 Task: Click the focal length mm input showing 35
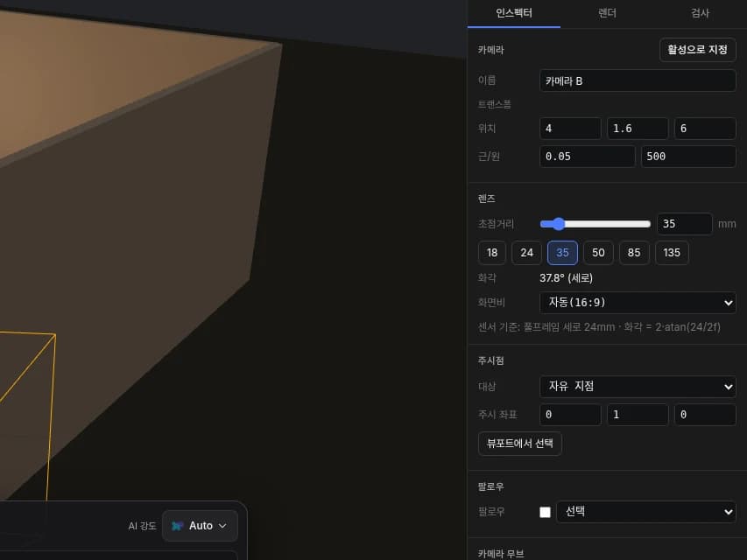point(685,224)
